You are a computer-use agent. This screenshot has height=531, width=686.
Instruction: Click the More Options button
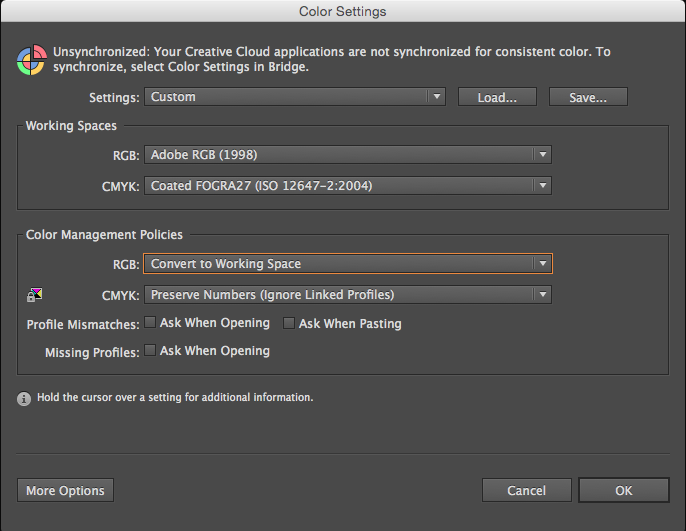point(65,490)
